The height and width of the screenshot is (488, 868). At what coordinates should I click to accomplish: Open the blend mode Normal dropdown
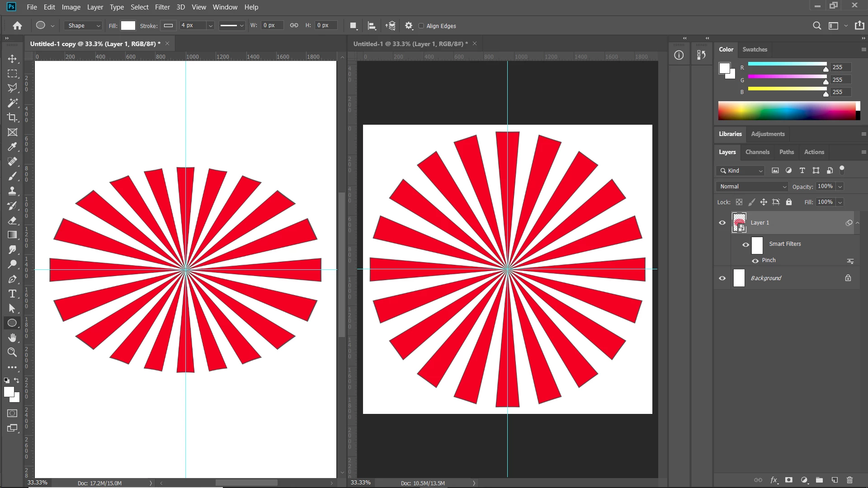(x=752, y=187)
